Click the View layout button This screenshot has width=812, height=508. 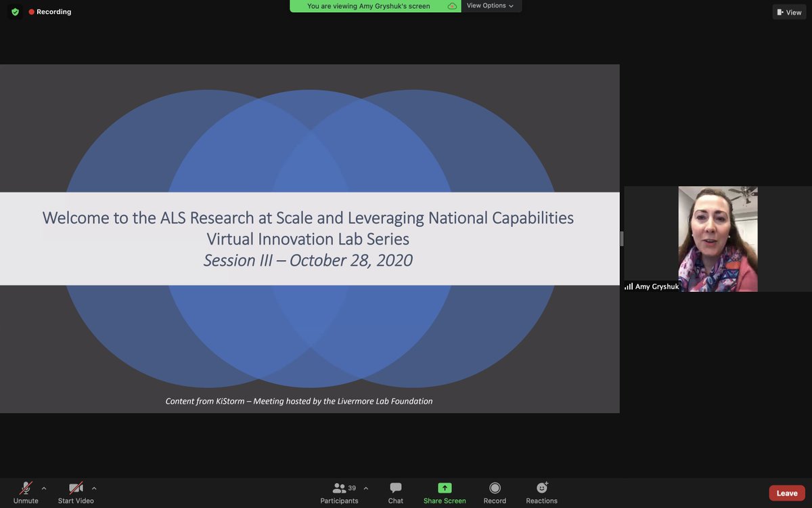(790, 12)
